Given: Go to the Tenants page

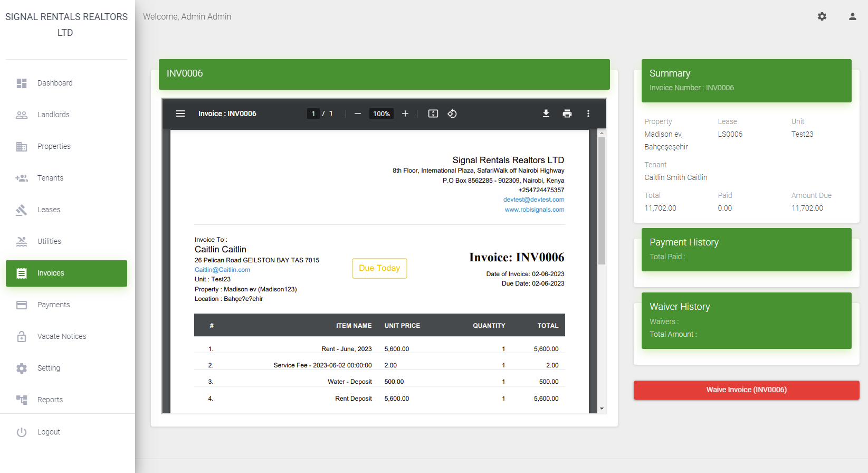Looking at the screenshot, I should [x=50, y=178].
